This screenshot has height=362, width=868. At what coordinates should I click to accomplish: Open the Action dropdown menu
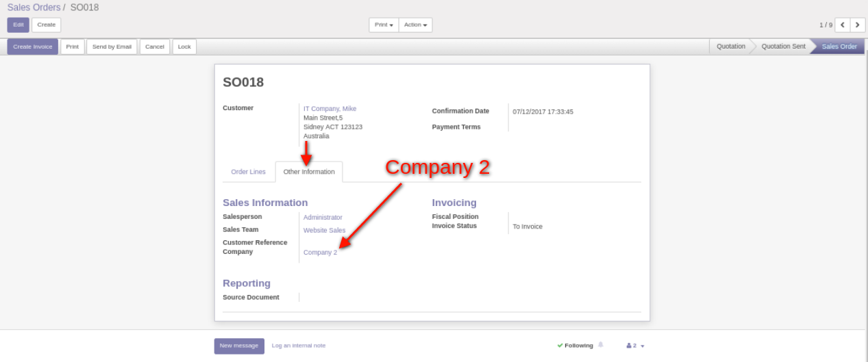point(415,25)
